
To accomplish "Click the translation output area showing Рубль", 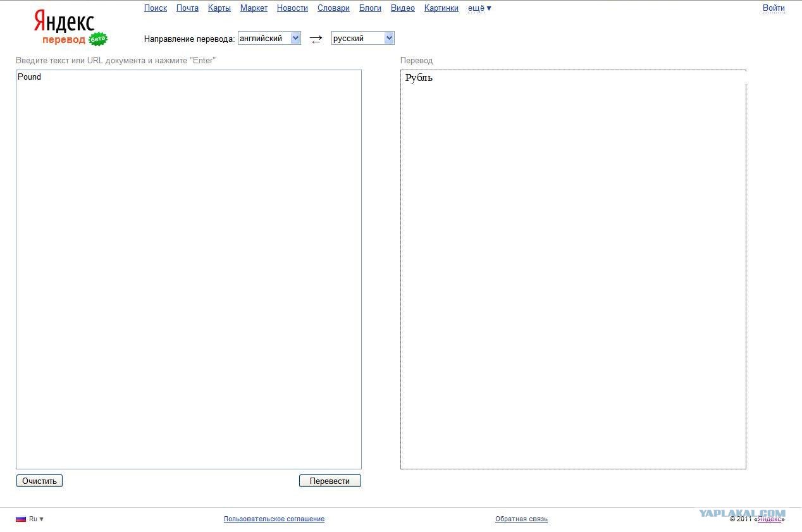I will pyautogui.click(x=573, y=269).
